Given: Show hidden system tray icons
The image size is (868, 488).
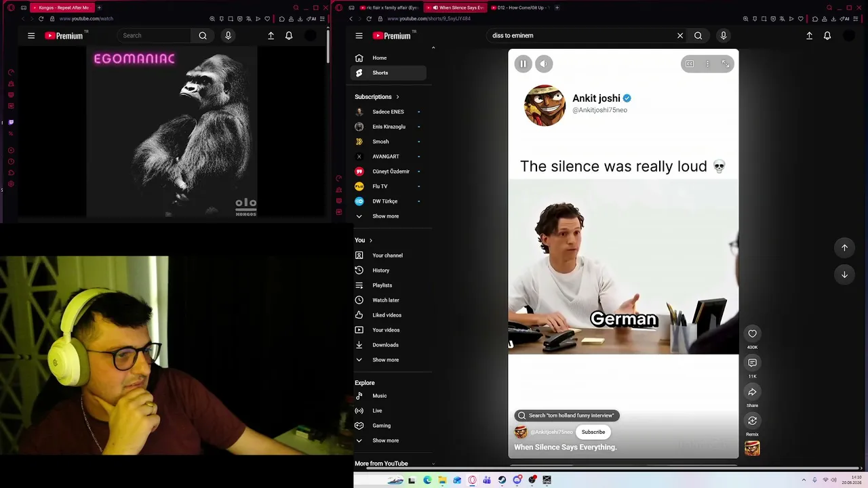Looking at the screenshot, I should pyautogui.click(x=804, y=481).
